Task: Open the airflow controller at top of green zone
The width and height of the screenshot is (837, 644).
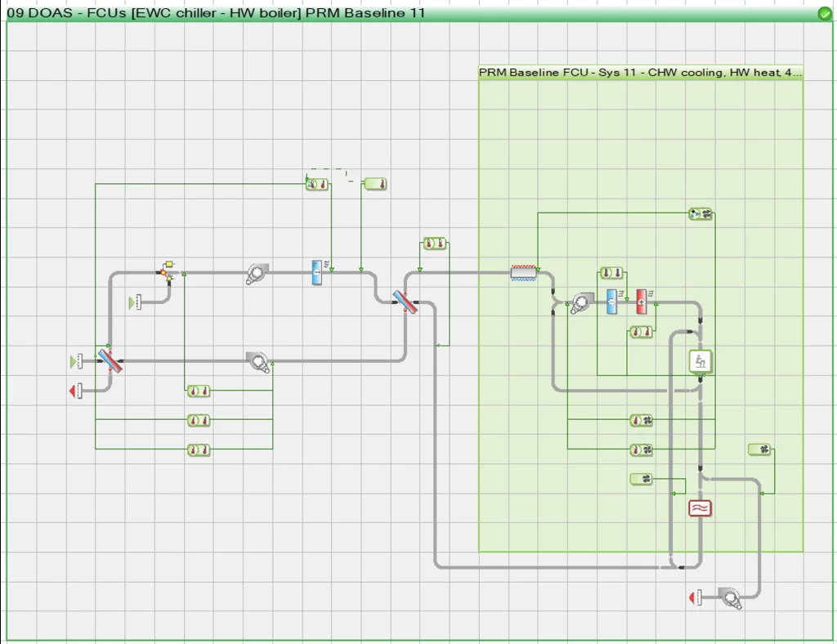Action: (700, 214)
